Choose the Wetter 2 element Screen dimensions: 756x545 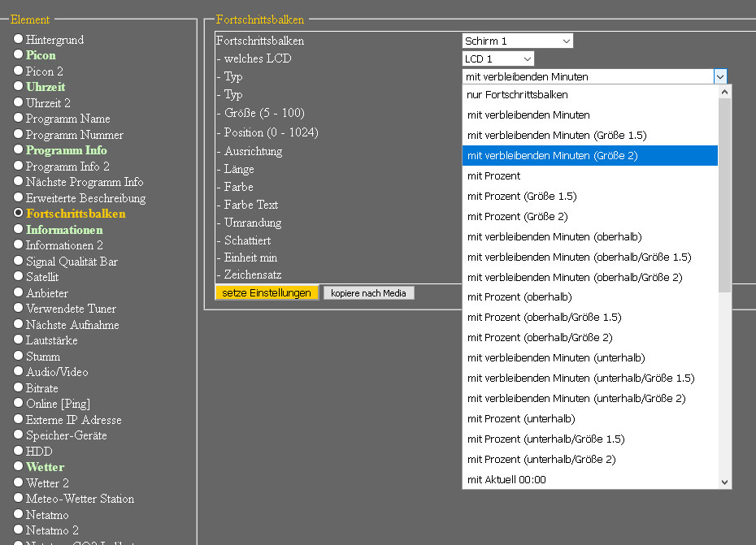click(19, 482)
